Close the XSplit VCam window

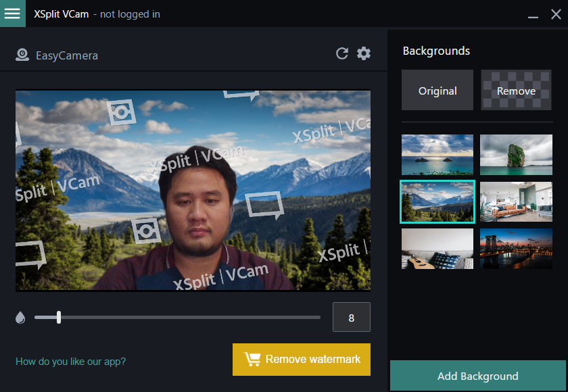[556, 14]
